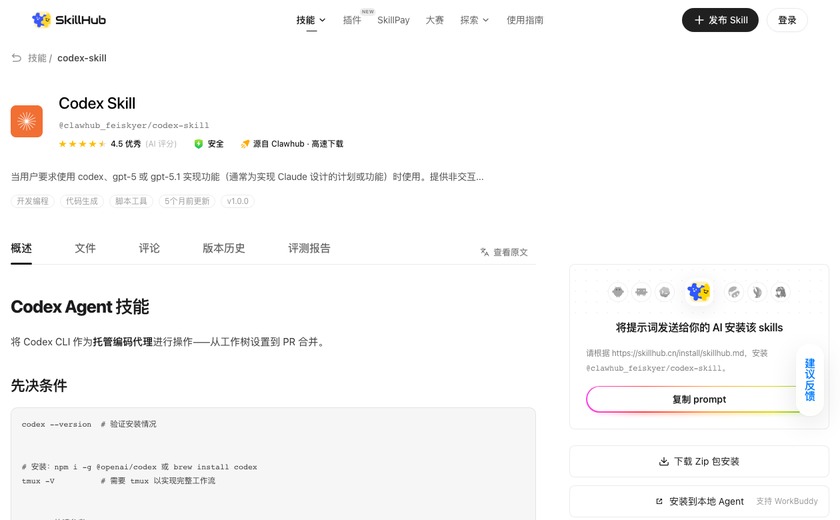Click the Codex Skill title
Screen dimensions: 840x520
pyautogui.click(x=97, y=103)
